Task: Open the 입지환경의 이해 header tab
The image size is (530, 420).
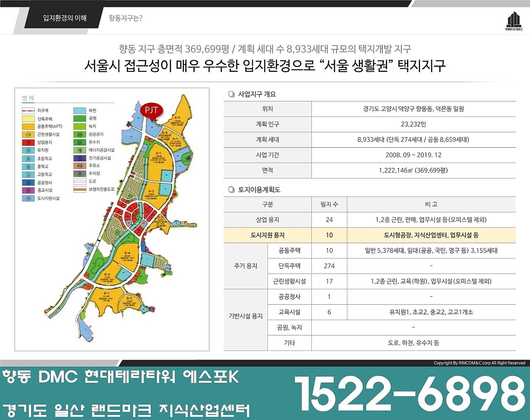Action: pyautogui.click(x=65, y=18)
